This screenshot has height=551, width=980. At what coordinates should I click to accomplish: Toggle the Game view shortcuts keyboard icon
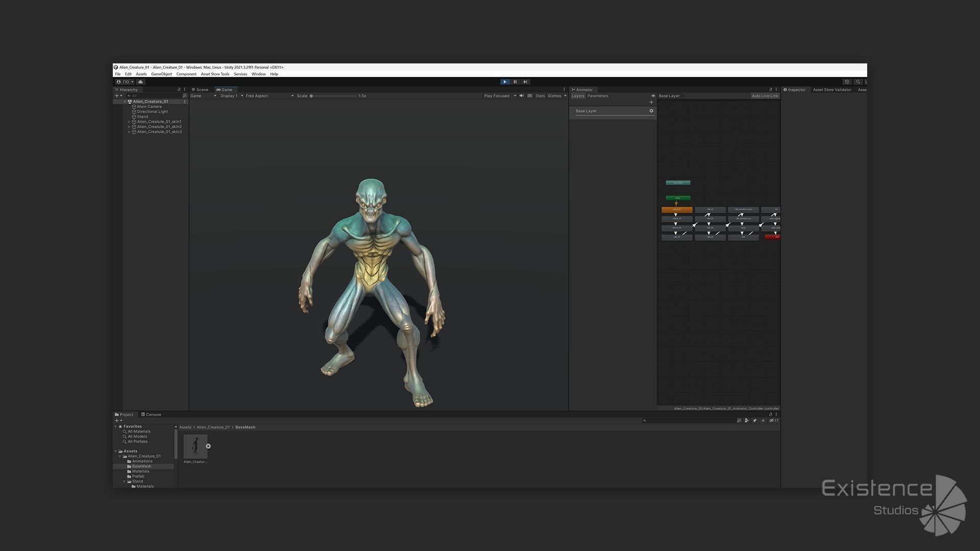click(x=530, y=96)
